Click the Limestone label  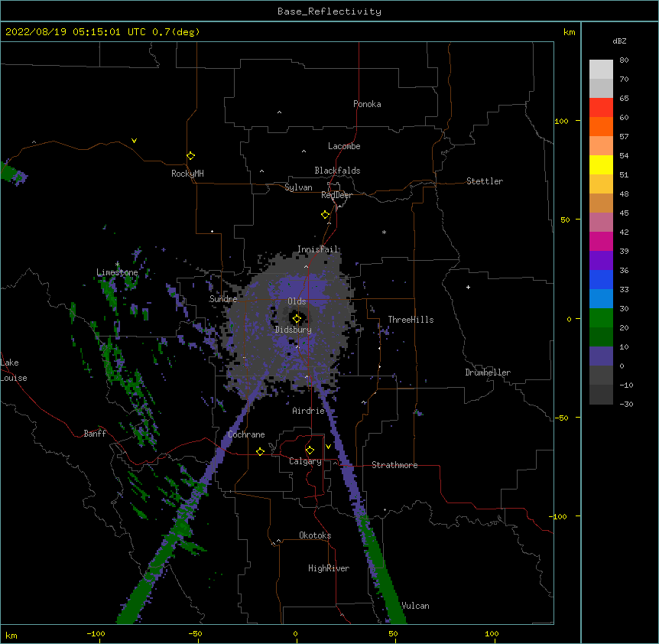point(117,272)
